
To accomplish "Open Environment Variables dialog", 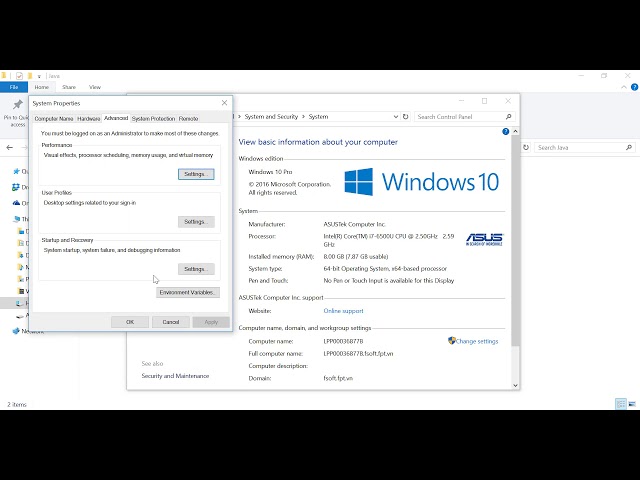I will point(188,292).
